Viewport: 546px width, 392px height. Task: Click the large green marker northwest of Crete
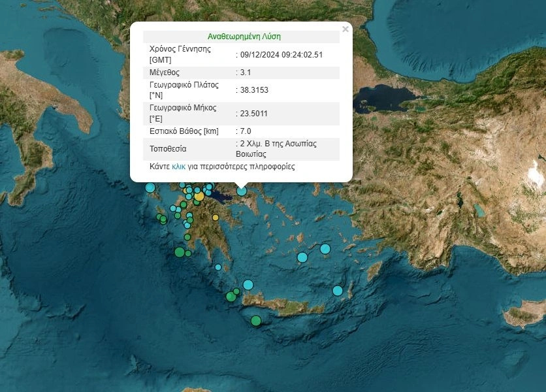pos(231,297)
